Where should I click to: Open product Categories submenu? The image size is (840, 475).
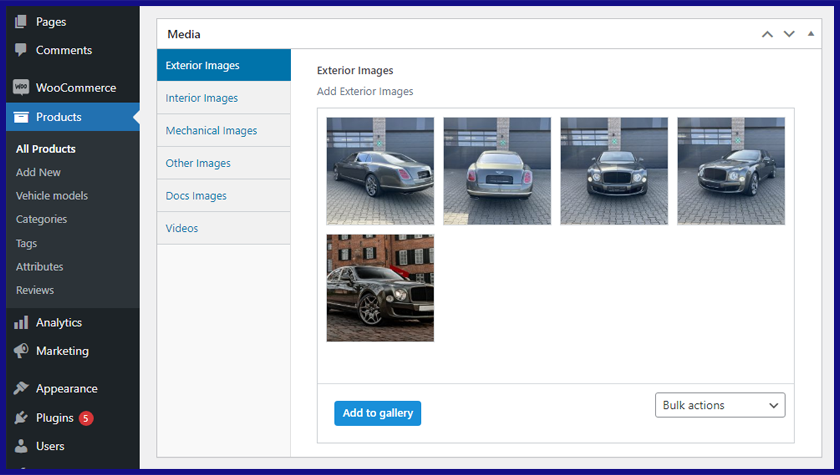pos(41,220)
